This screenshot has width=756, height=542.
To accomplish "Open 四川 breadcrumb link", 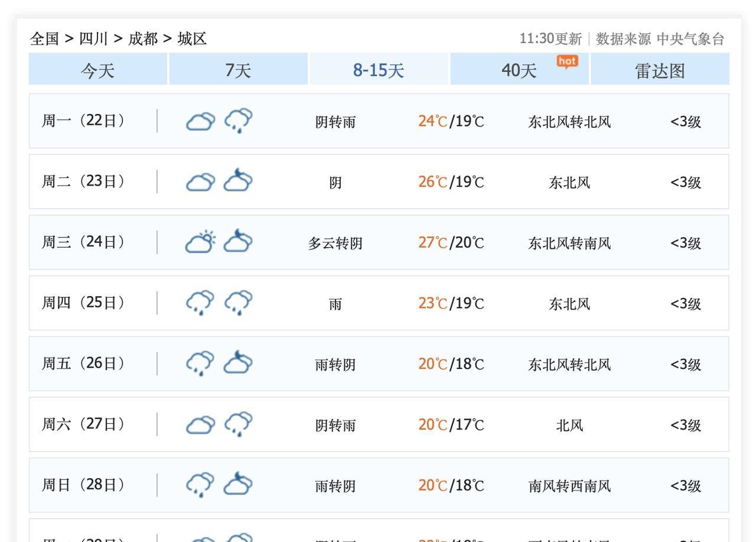I will (93, 39).
